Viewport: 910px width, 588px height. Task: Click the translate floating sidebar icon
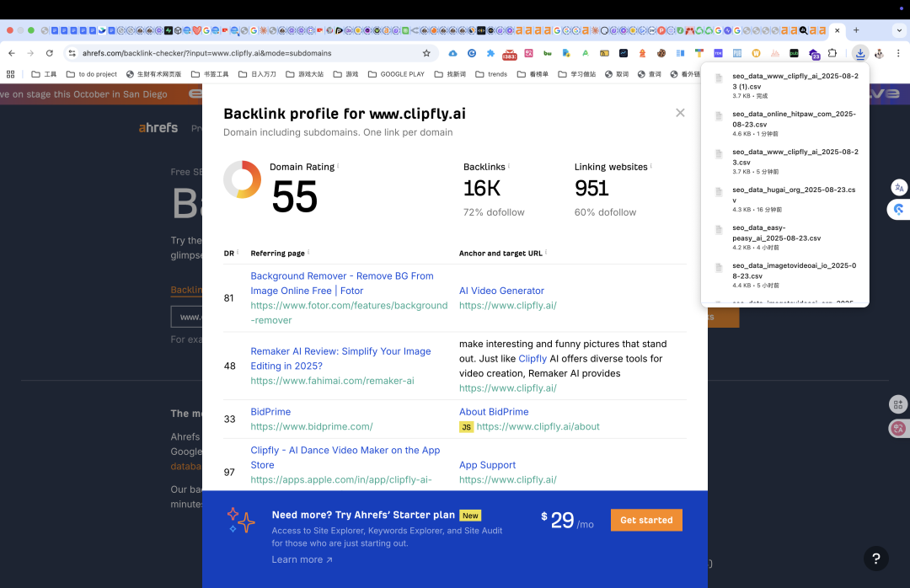(x=899, y=188)
